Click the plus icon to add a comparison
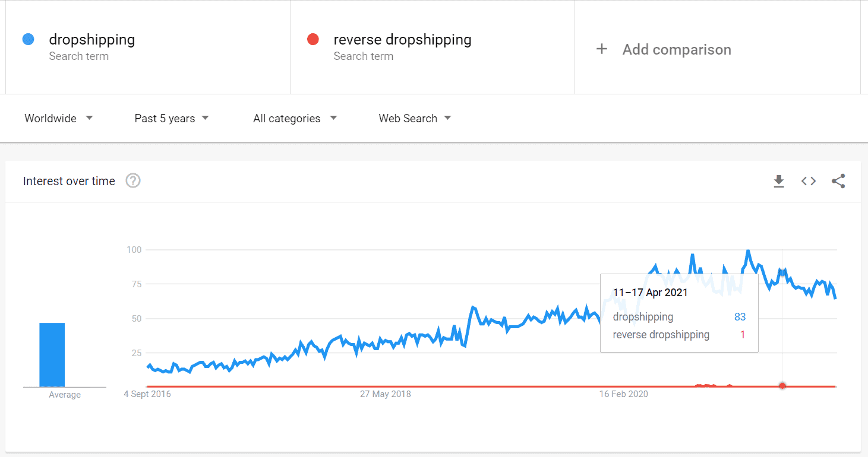Image resolution: width=868 pixels, height=457 pixels. coord(602,50)
